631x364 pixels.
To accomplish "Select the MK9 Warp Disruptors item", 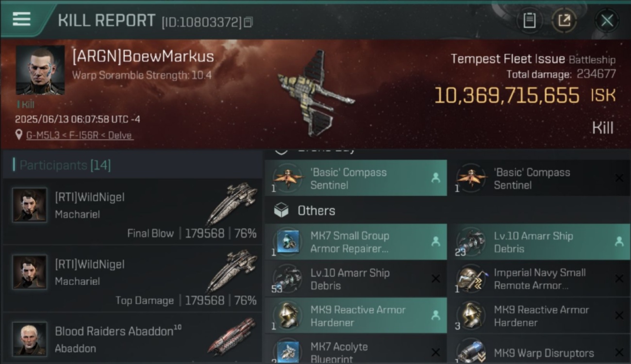I will tap(538, 349).
